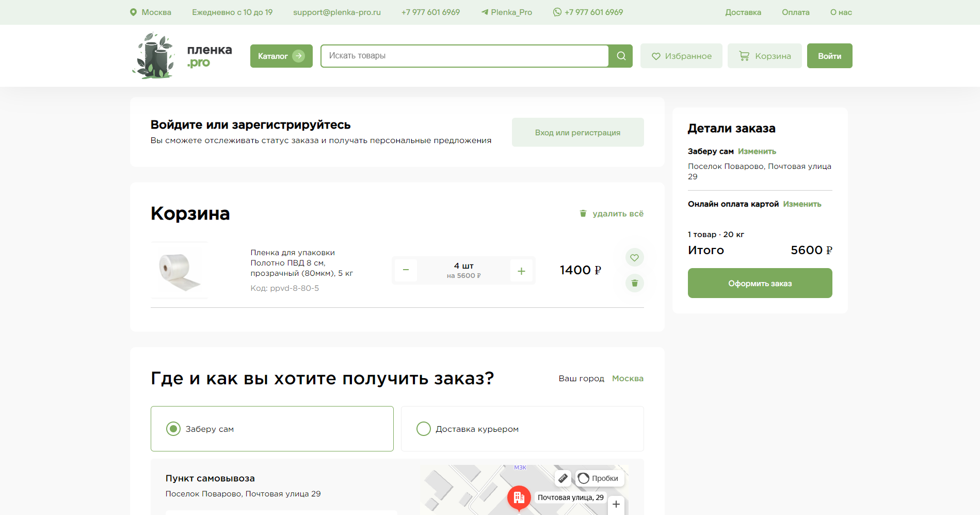Image resolution: width=980 pixels, height=515 pixels.
Task: Click the pickup address Поселок Поварово in order details
Action: pos(760,171)
